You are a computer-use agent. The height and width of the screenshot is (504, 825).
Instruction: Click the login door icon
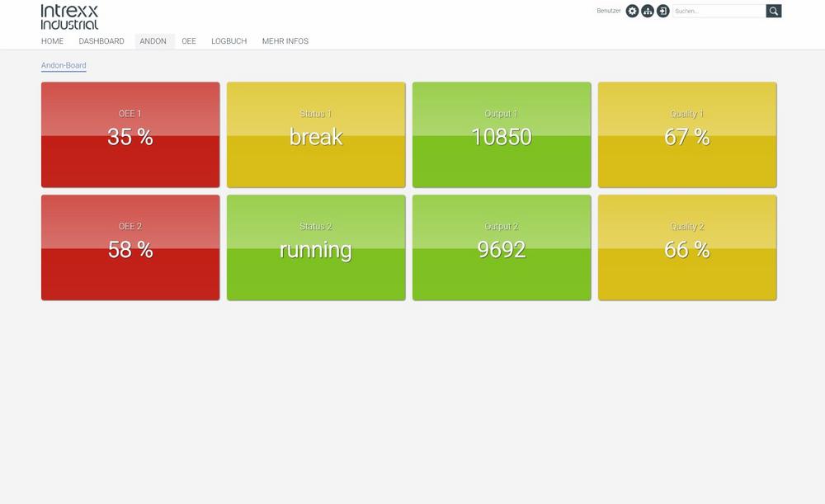[x=663, y=11]
